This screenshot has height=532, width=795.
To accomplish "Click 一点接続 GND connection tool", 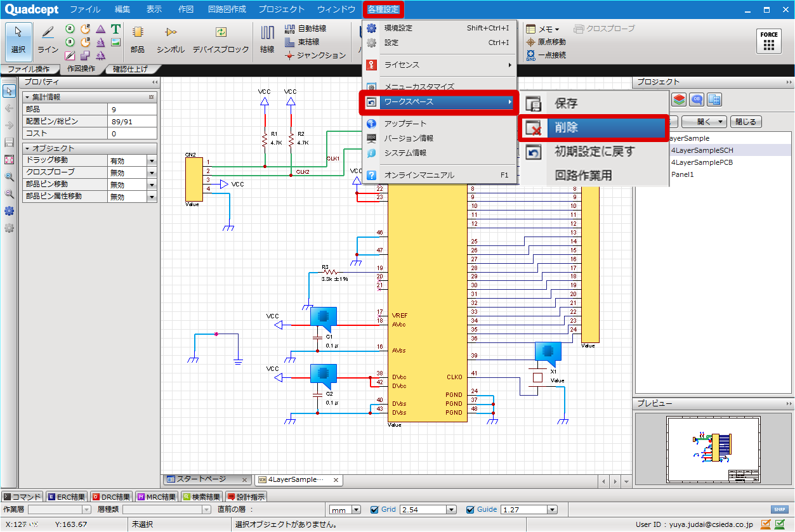I will 546,55.
